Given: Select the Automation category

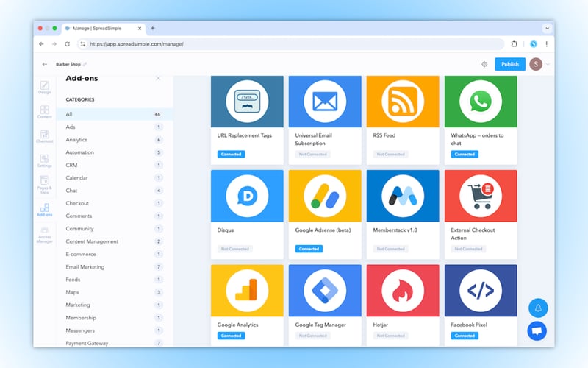Looking at the screenshot, I should click(115, 152).
